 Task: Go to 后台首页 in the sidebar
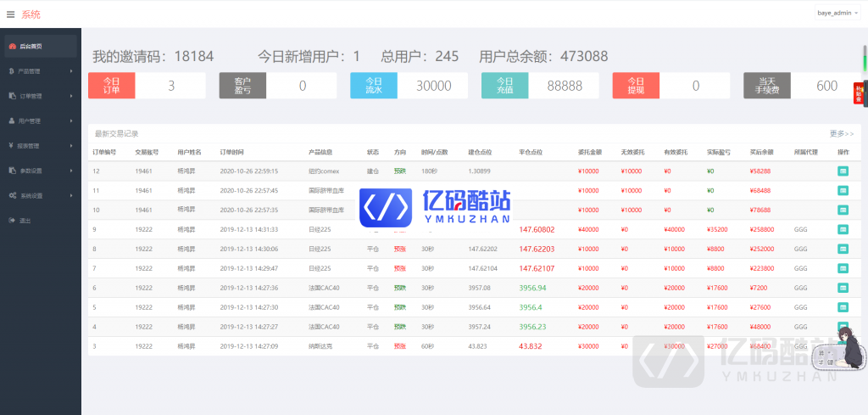click(41, 47)
